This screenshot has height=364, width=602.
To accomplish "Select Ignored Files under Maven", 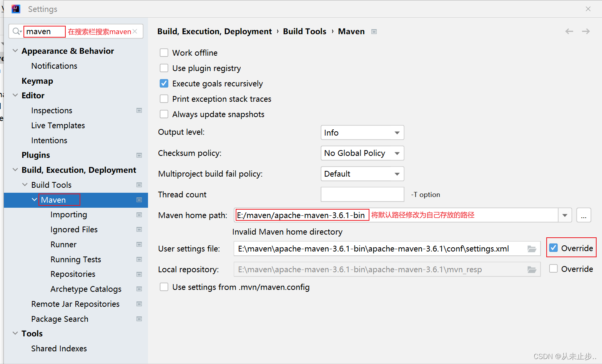I will click(x=74, y=230).
